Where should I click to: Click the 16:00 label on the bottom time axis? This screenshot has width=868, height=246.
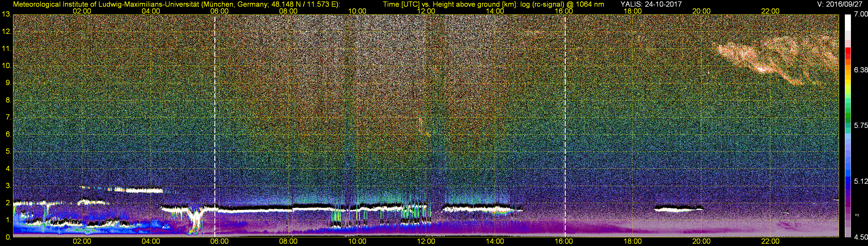pos(564,241)
